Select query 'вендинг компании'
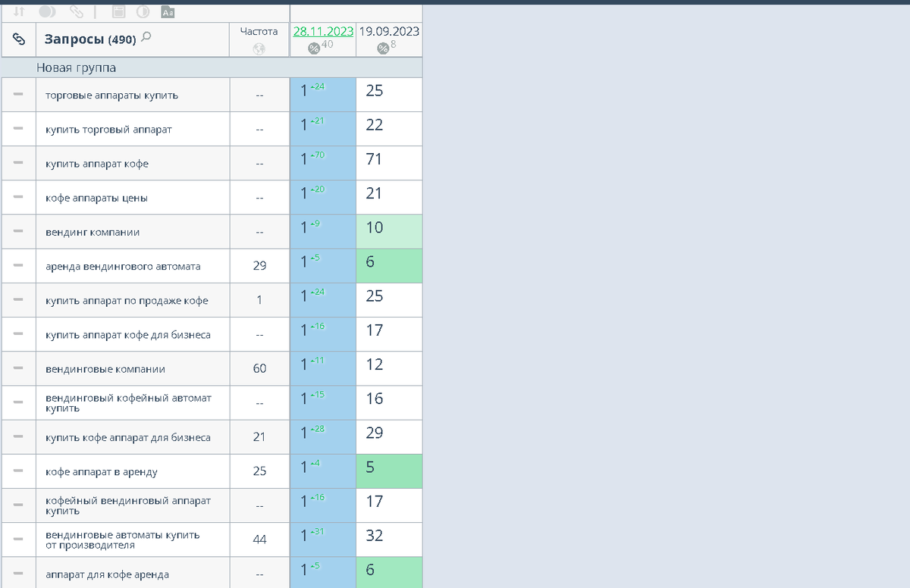The height and width of the screenshot is (588, 910). pyautogui.click(x=93, y=233)
